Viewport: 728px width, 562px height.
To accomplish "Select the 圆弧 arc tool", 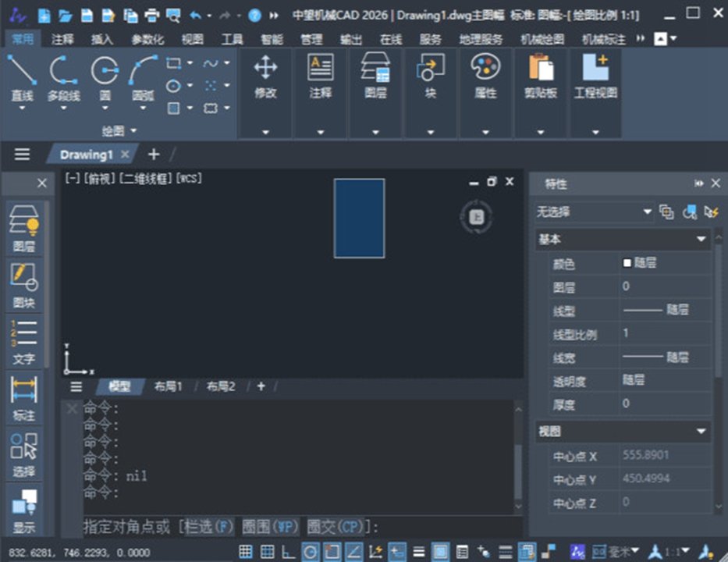I will point(143,78).
